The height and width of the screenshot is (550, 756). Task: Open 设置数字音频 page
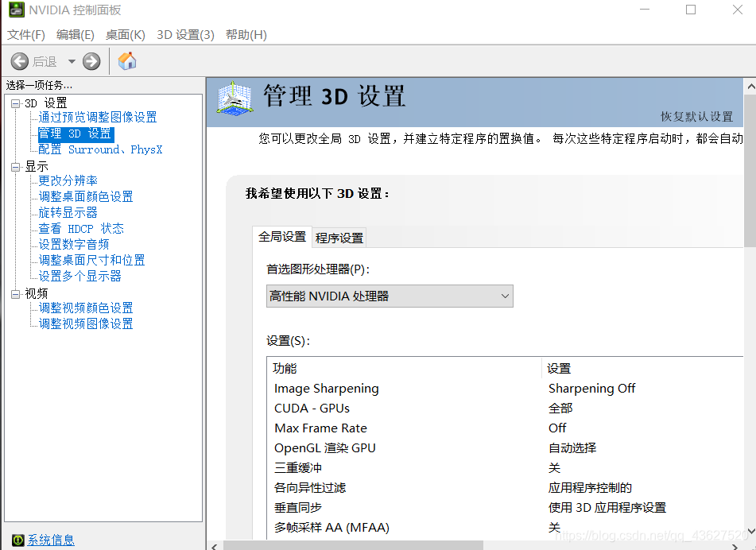(74, 244)
